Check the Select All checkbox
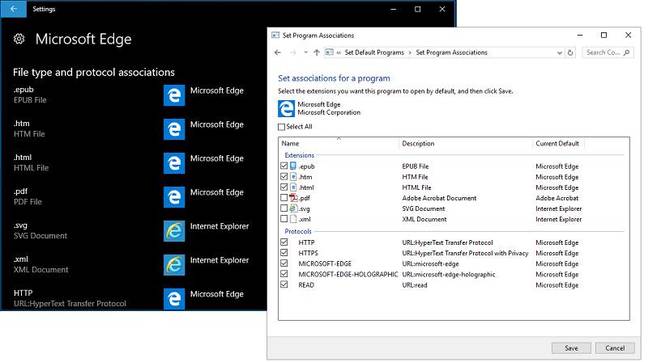 [x=281, y=127]
